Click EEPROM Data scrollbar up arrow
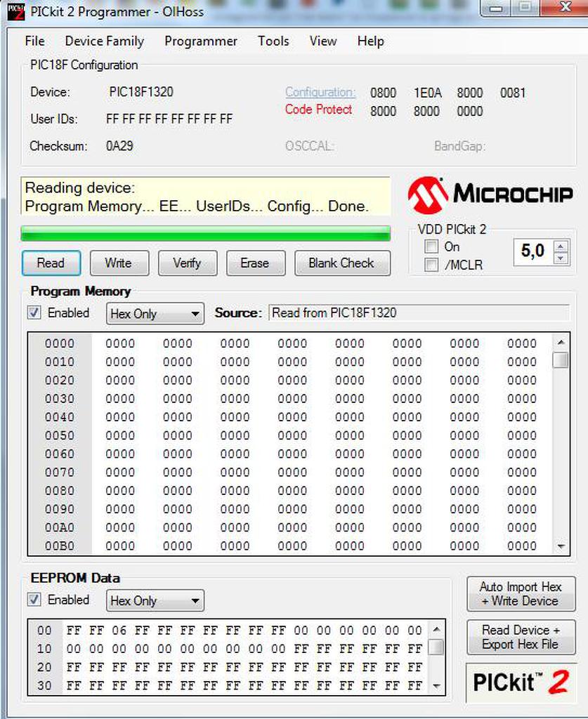Image resolution: width=588 pixels, height=719 pixels. coord(436,629)
